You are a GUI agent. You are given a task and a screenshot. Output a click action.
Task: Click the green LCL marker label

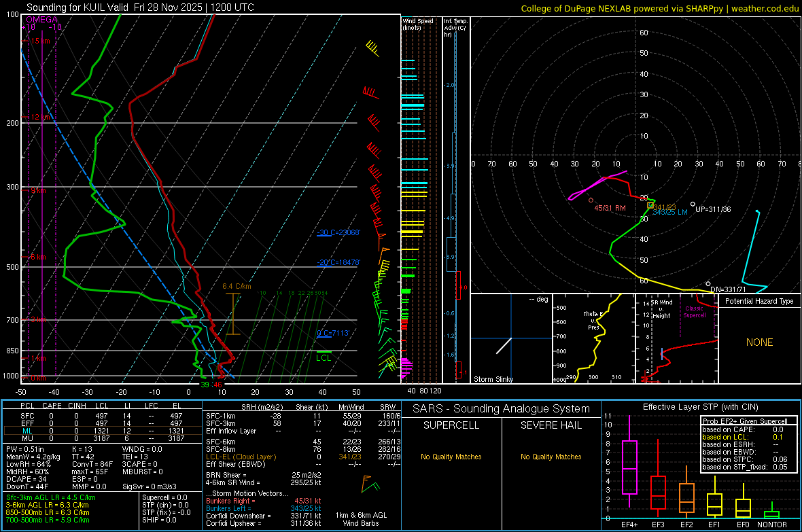[x=324, y=357]
